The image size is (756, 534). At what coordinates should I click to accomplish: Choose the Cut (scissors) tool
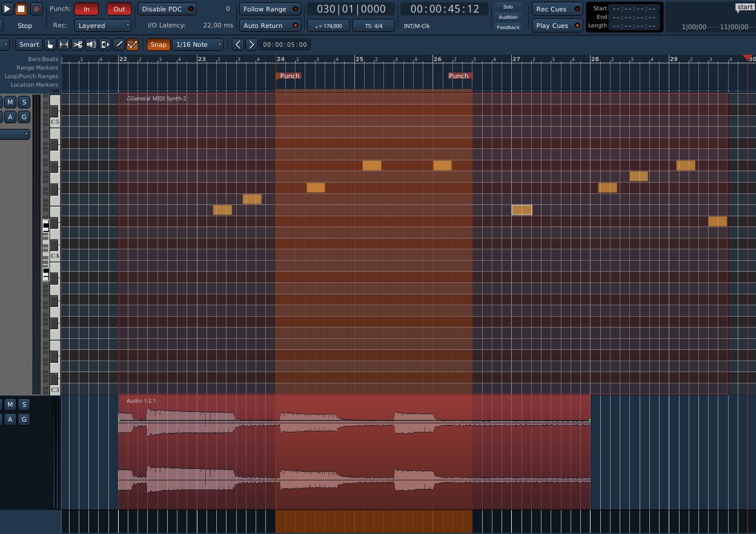78,44
